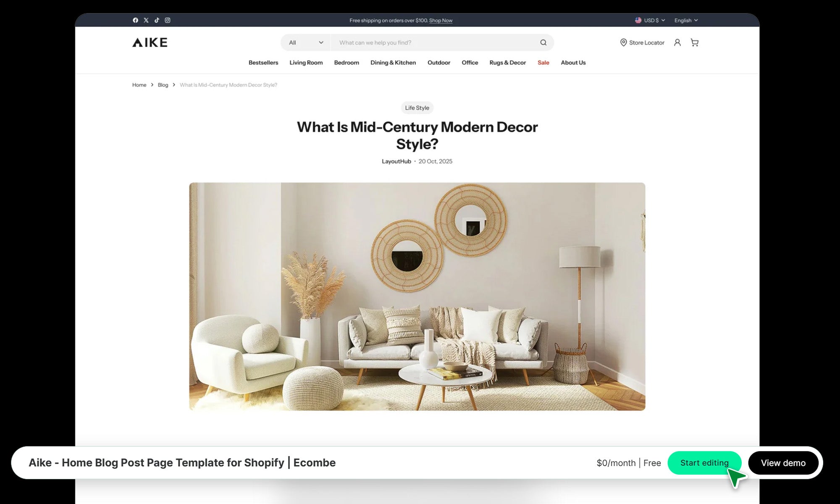Screen dimensions: 840x504
Task: Open the Living Room menu
Action: (x=306, y=63)
